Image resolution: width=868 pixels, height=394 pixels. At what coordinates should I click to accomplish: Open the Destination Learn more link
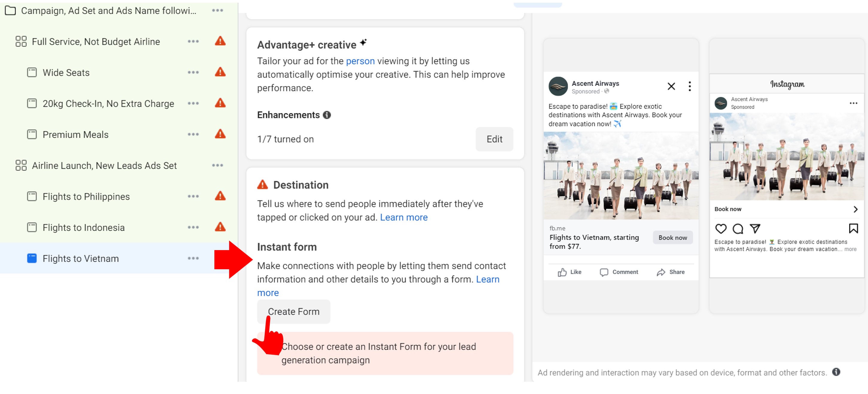(404, 217)
